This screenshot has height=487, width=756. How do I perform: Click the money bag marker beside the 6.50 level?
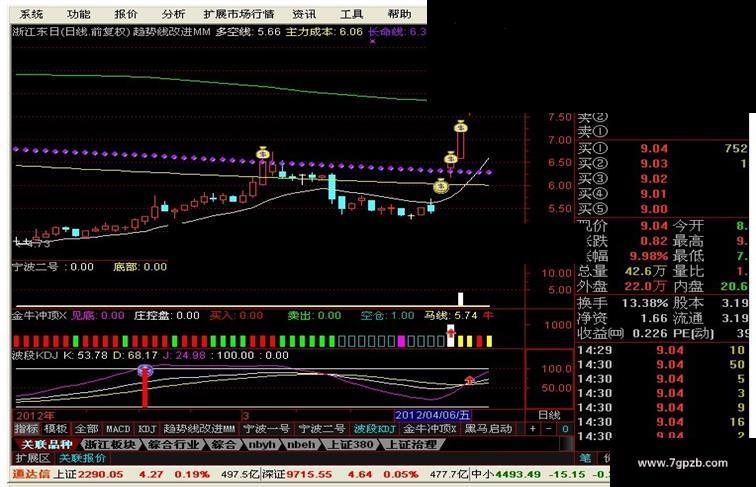pyautogui.click(x=451, y=158)
